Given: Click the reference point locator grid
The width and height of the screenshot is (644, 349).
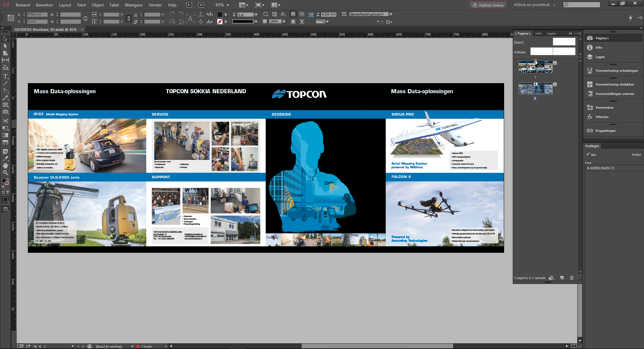Looking at the screenshot, I should (11, 18).
